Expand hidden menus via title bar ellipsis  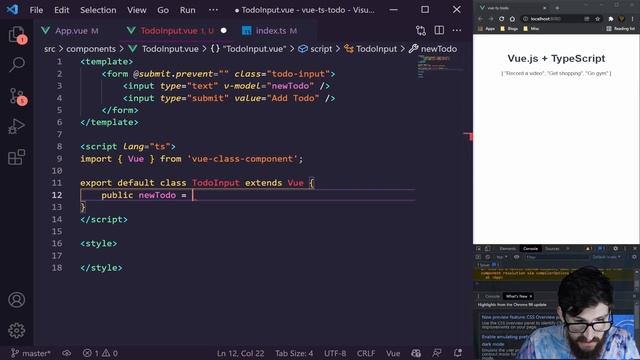[213, 10]
